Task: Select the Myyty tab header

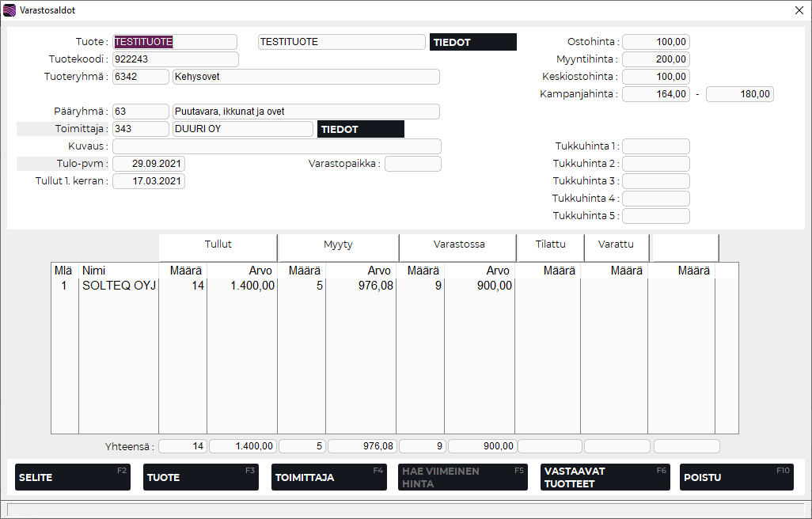Action: tap(338, 245)
